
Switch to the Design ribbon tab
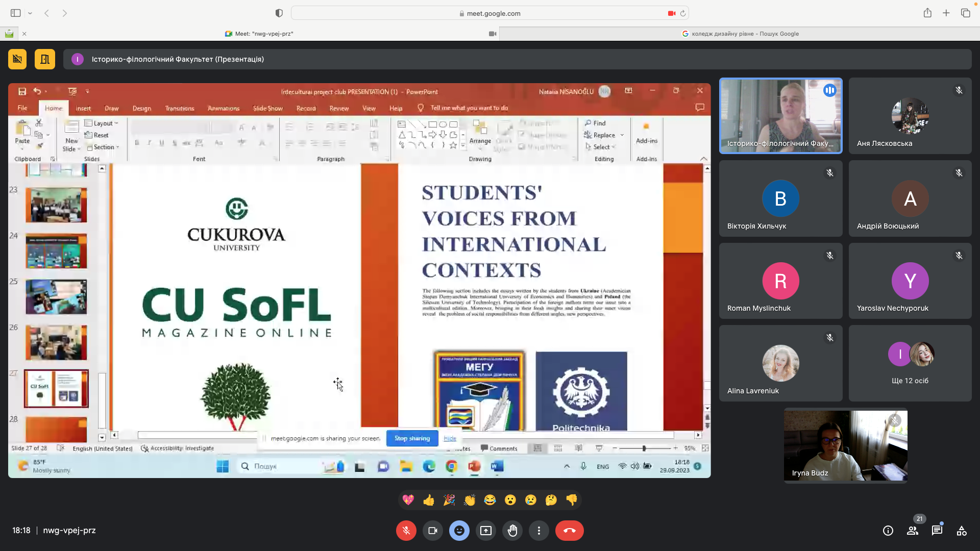point(142,108)
